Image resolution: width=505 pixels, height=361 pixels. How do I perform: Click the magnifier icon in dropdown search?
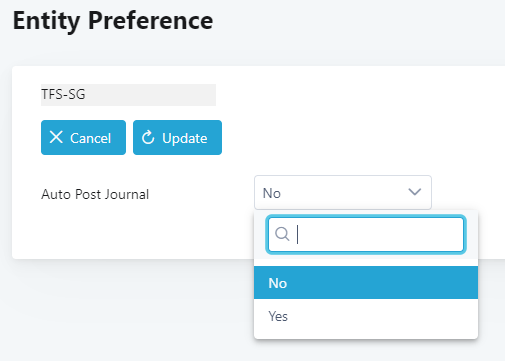pyautogui.click(x=282, y=234)
